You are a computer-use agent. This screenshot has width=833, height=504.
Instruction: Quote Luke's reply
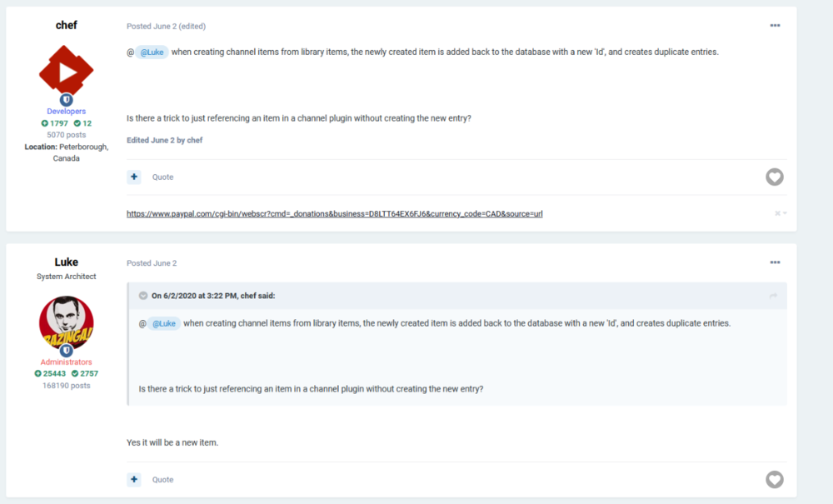coord(162,479)
